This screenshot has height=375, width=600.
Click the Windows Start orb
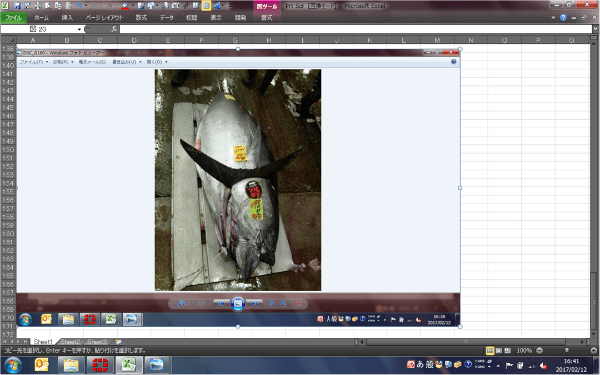tap(12, 365)
